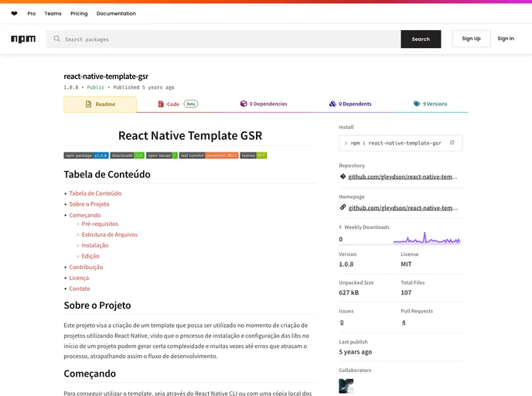This screenshot has height=396, width=532.
Task: Click the React Native Template GSR heading
Action: point(190,135)
